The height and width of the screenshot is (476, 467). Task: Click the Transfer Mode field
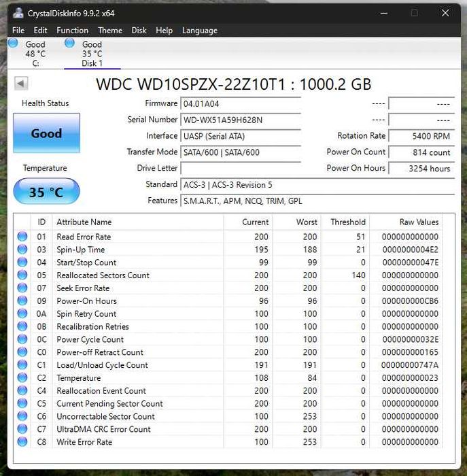click(241, 152)
